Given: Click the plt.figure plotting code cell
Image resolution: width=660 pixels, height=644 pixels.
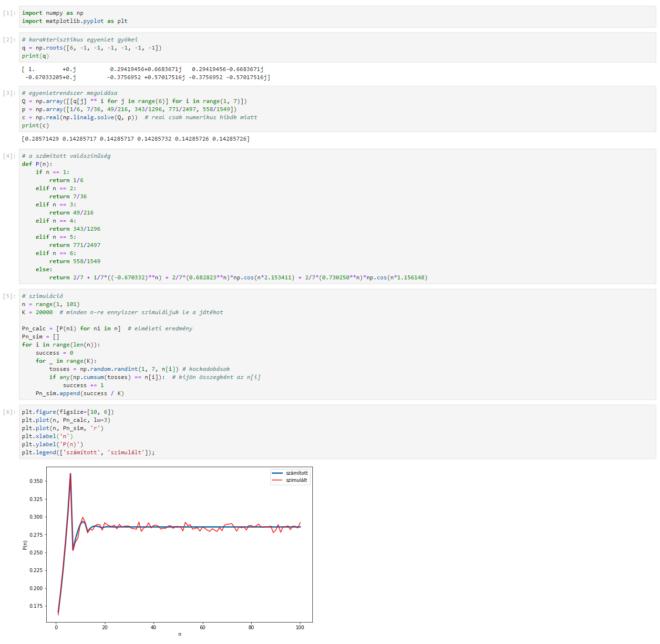Looking at the screenshot, I should click(x=337, y=432).
